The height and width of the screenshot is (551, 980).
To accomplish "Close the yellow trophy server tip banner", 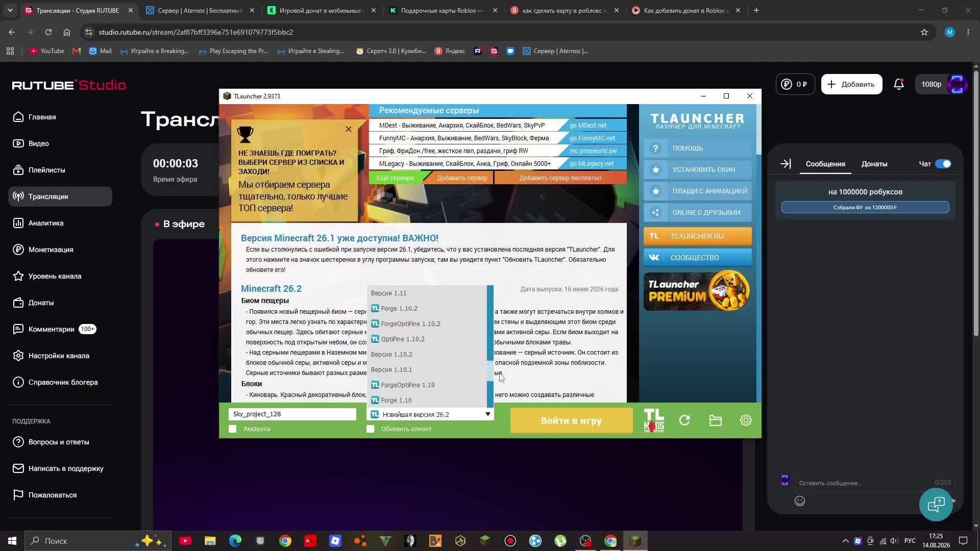I will (x=348, y=130).
